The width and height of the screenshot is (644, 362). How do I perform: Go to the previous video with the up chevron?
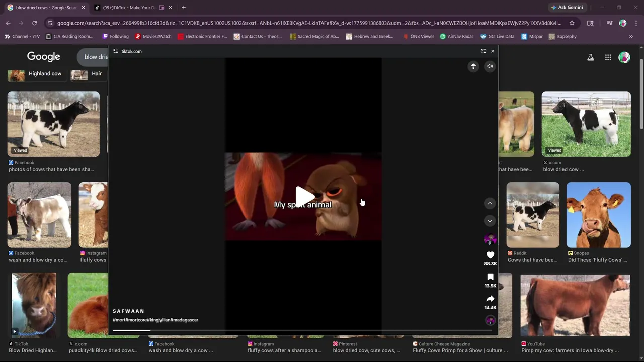click(490, 203)
